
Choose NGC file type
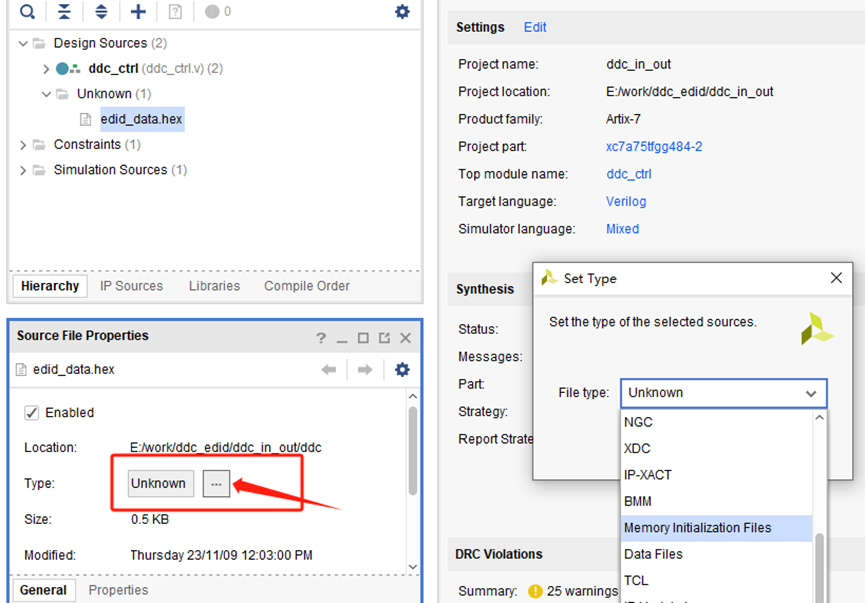(717, 422)
